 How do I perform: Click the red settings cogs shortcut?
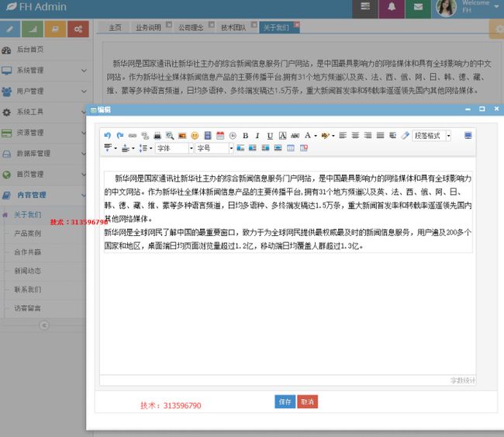tap(78, 29)
